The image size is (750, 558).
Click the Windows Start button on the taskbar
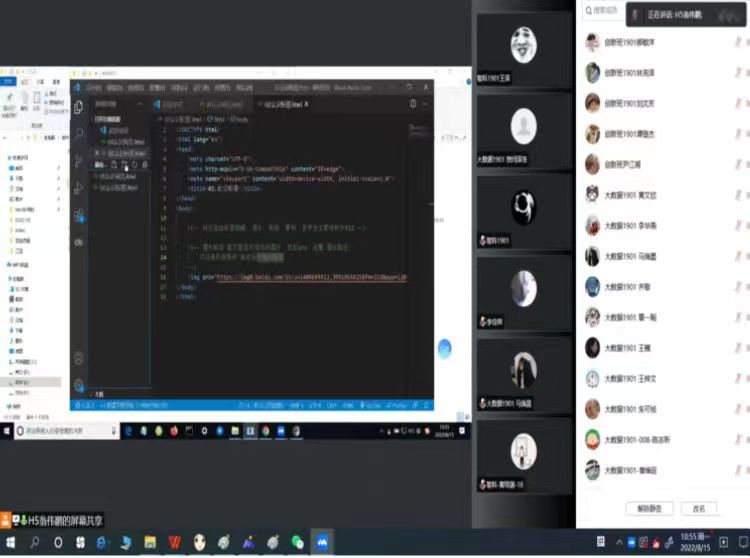tap(10, 542)
